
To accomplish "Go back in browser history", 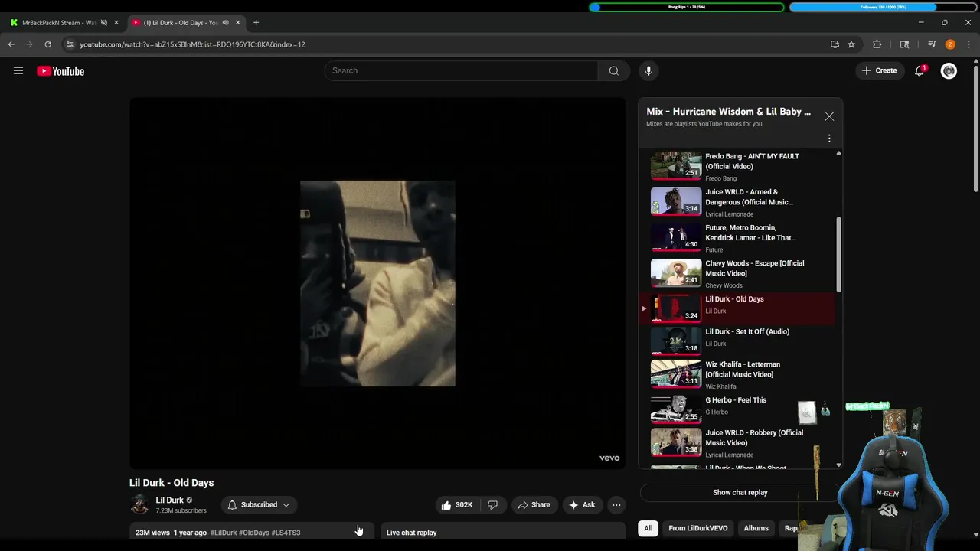I will (x=11, y=44).
